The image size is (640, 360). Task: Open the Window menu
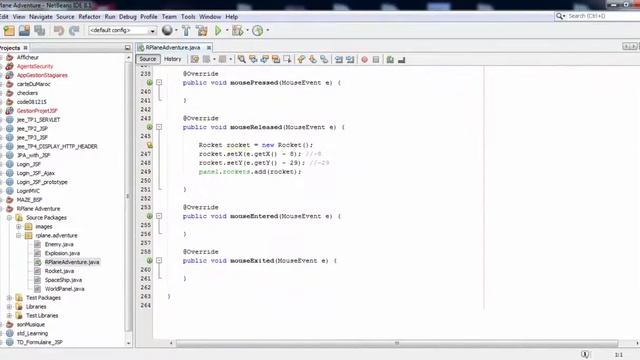click(x=210, y=17)
